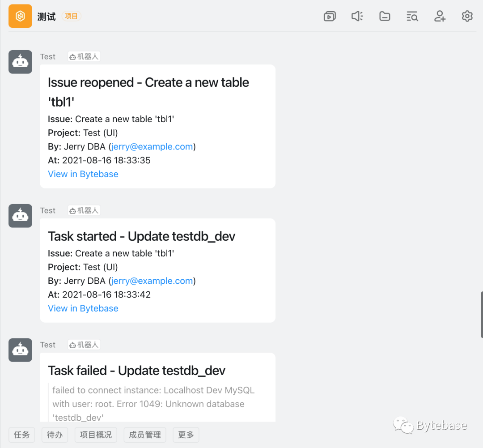Image resolution: width=483 pixels, height=448 pixels.
Task: Select the 待办 tab at bottom
Action: tap(55, 435)
